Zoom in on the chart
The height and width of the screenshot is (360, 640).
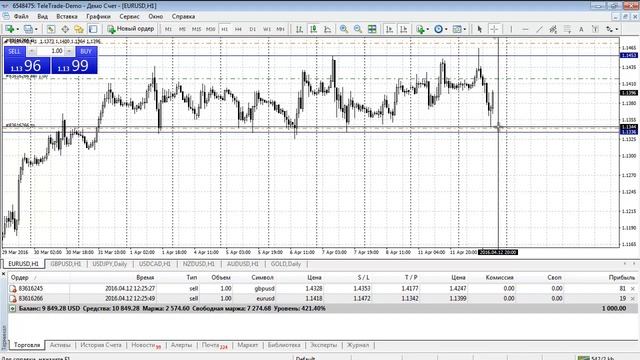pos(344,29)
